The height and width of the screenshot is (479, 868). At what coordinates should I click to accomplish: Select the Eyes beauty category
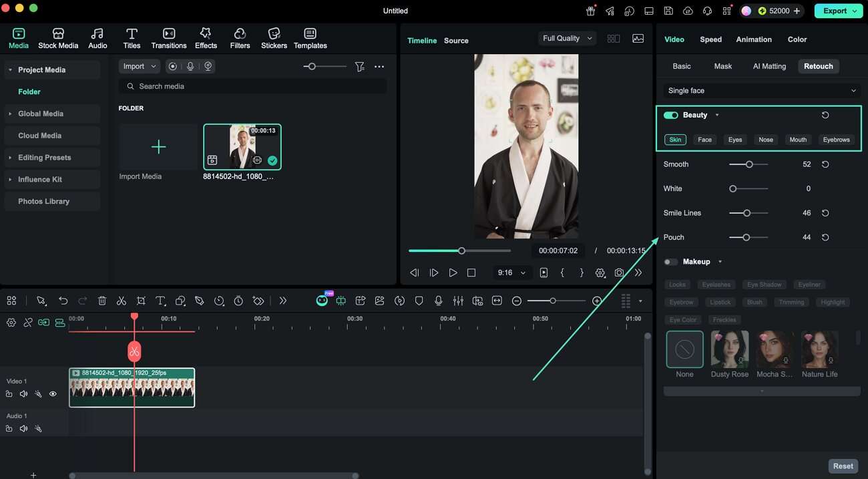coord(735,140)
